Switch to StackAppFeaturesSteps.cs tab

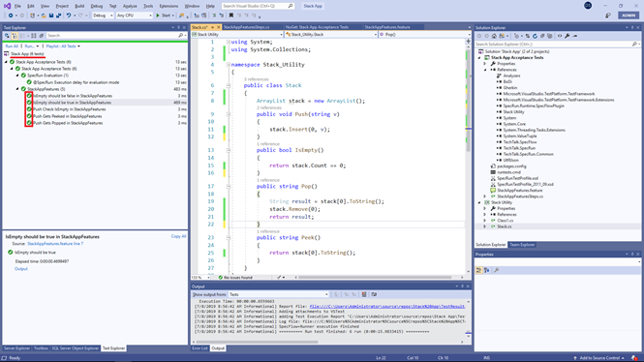[x=246, y=27]
